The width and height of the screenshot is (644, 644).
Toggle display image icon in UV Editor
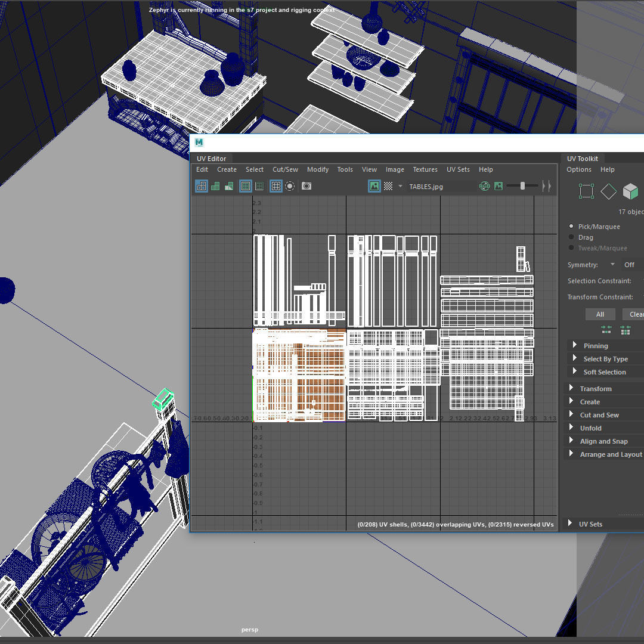coord(374,187)
